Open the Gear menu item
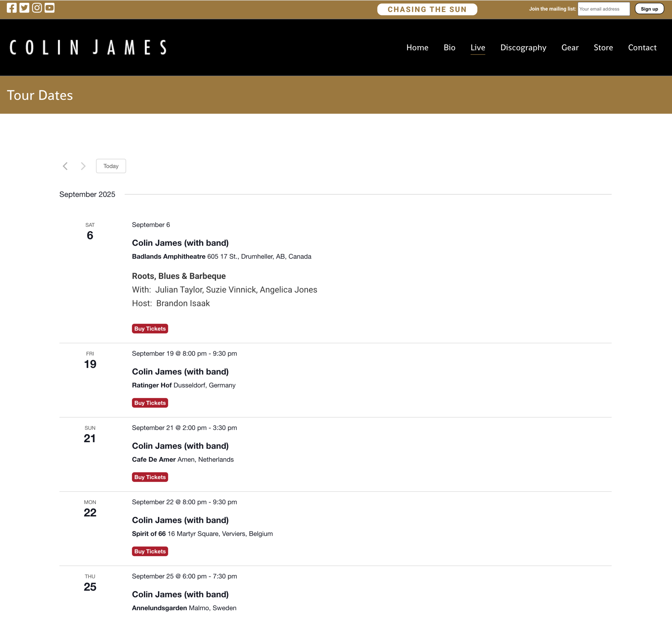Screen dimensions: 672x617 point(570,47)
